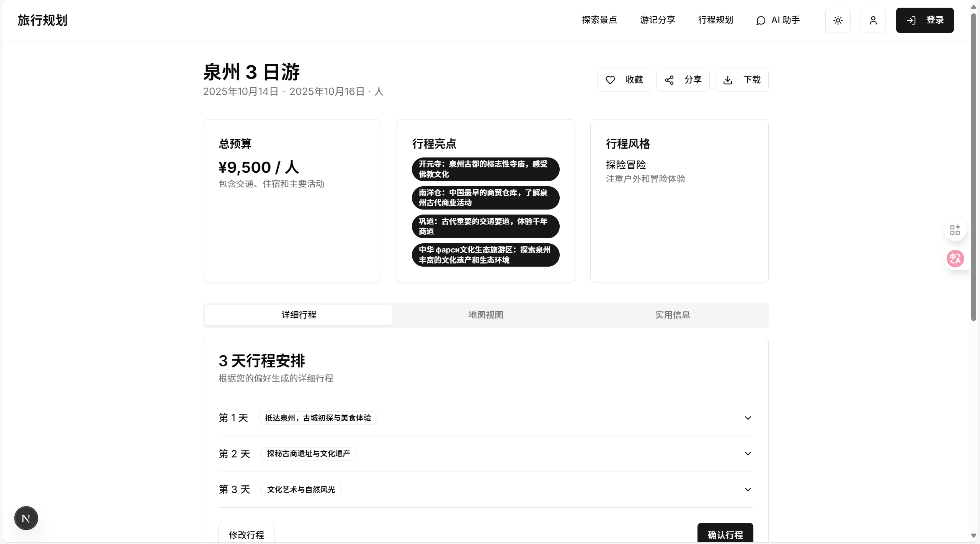The height and width of the screenshot is (544, 980).
Task: Open the AI 助手 chat bubble icon
Action: [761, 20]
